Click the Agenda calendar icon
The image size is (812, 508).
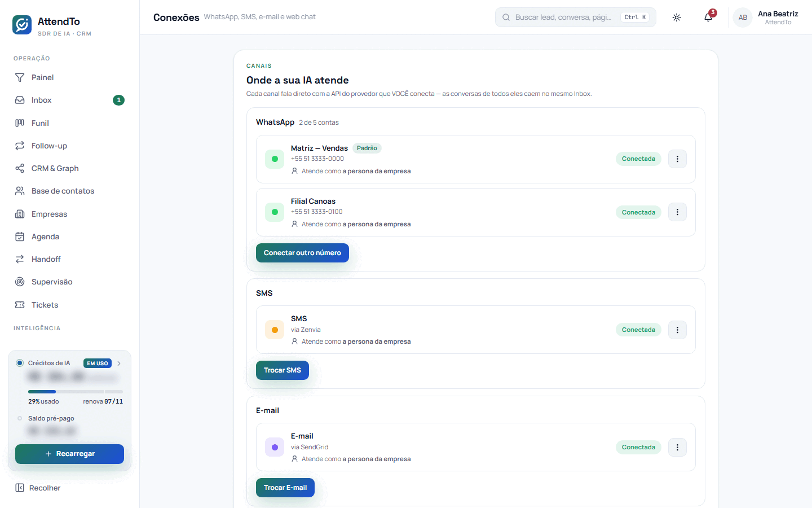(20, 237)
